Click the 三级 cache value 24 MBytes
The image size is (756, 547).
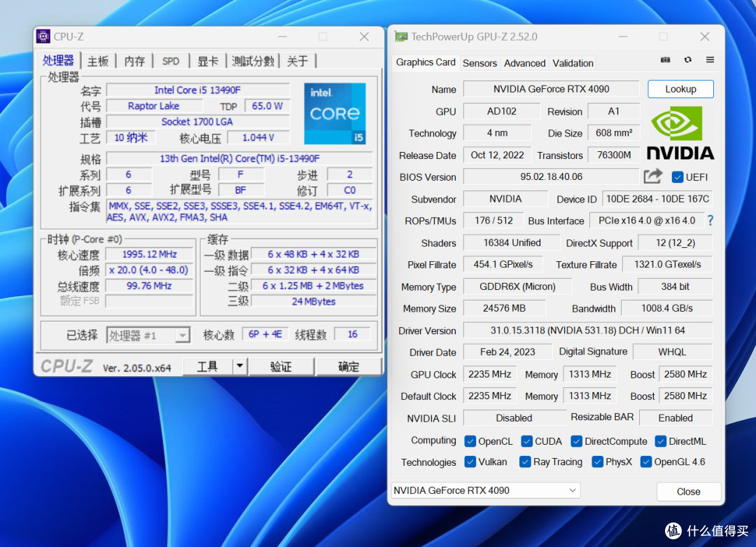314,301
